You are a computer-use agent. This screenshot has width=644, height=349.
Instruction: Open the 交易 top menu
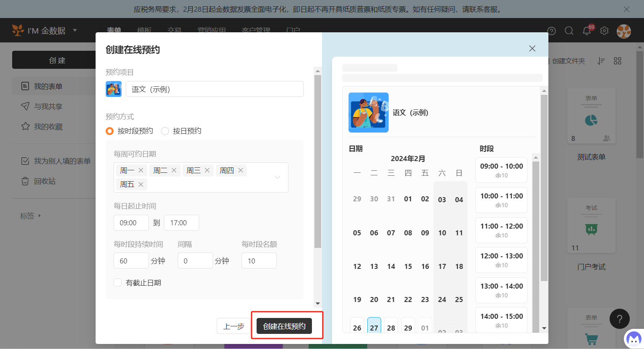point(174,30)
